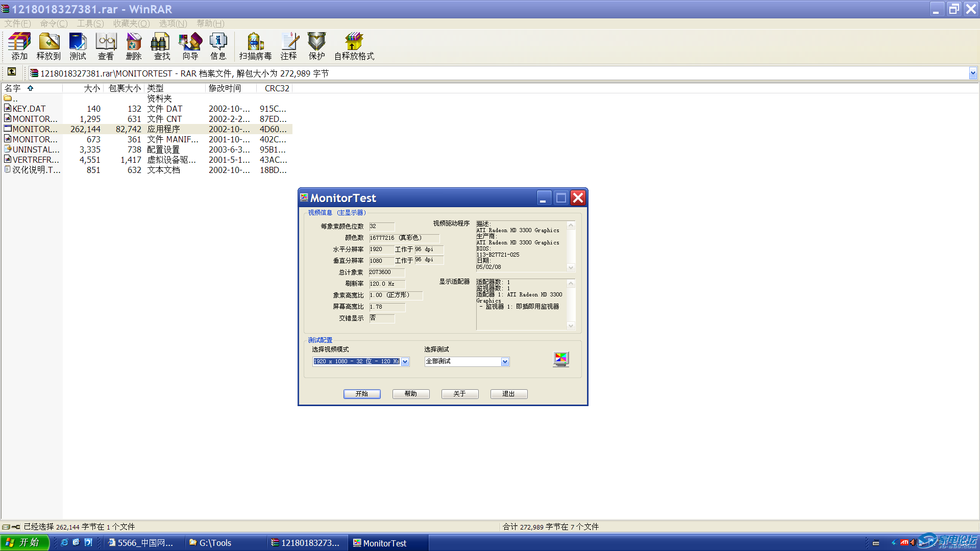
Task: Select the MONITOR 文件 CNT row
Action: pos(146,119)
